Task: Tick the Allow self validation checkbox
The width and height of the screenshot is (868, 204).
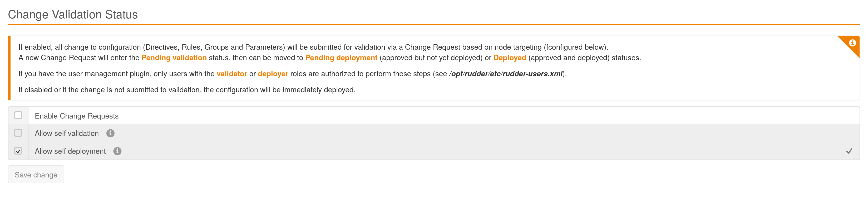Action: click(18, 133)
